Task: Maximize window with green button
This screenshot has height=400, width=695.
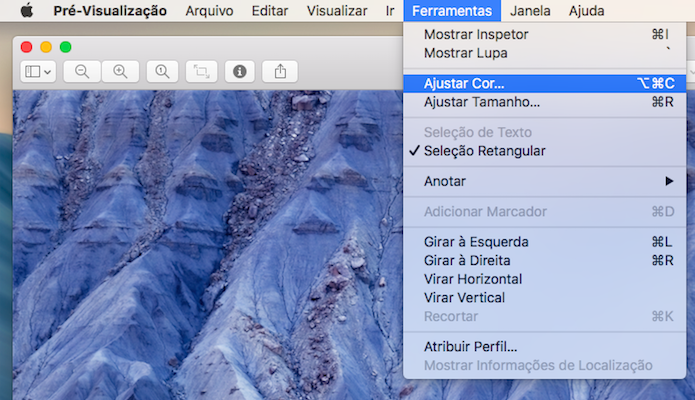Action: [x=66, y=47]
